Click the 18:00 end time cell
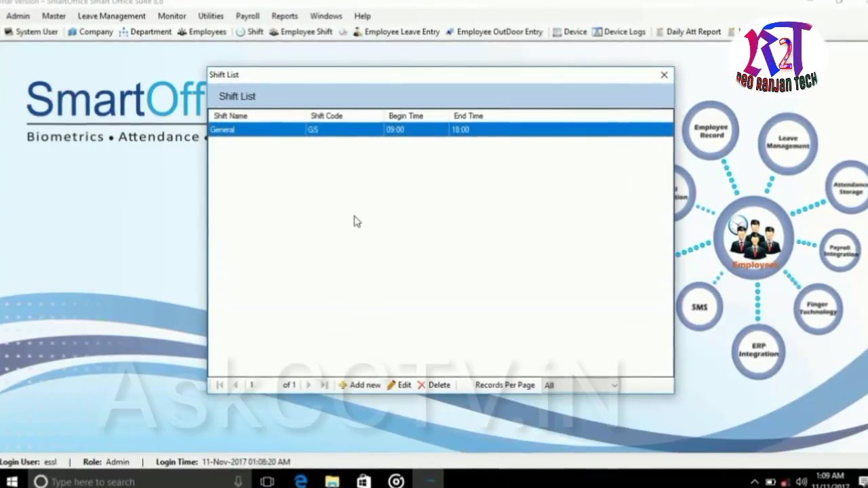Screen dimensions: 868x488 click(x=460, y=129)
